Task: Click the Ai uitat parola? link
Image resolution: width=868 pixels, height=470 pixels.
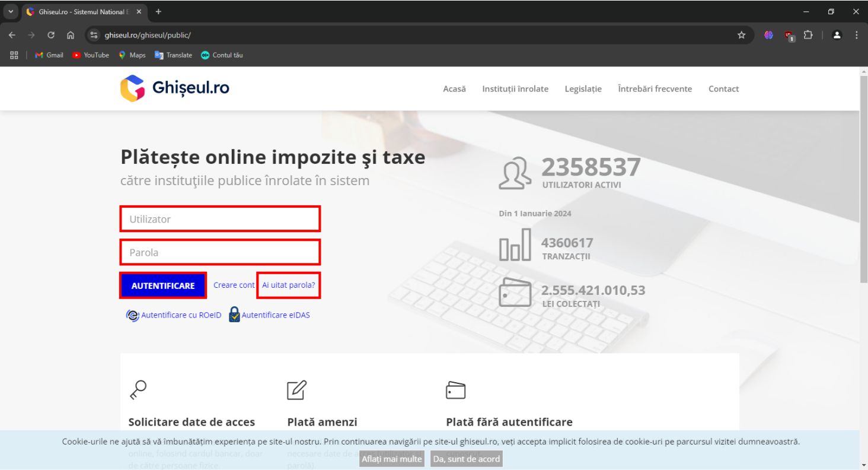Action: click(x=288, y=285)
